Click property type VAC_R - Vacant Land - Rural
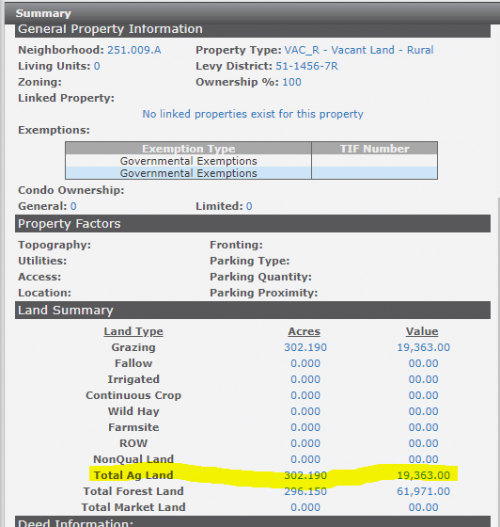The width and height of the screenshot is (500, 527). 359,50
